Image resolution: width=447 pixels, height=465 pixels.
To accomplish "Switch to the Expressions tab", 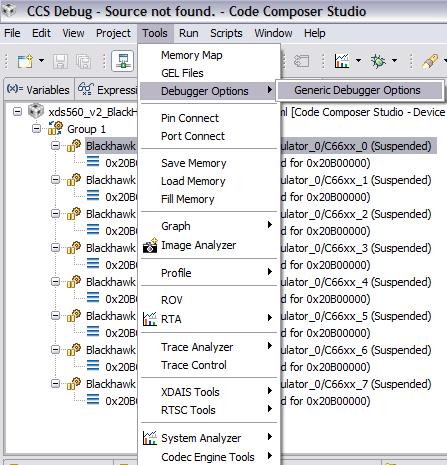I will (107, 90).
